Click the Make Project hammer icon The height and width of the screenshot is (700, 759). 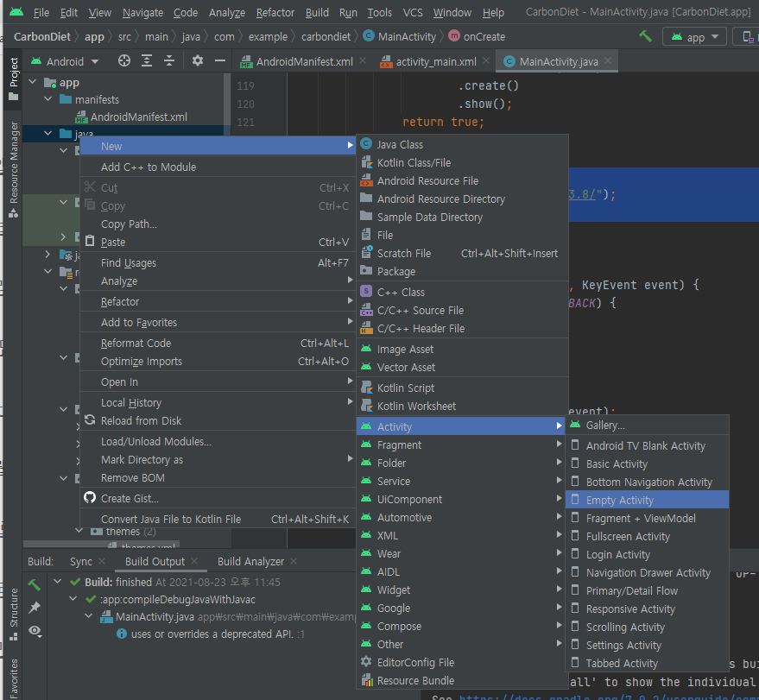(x=645, y=36)
